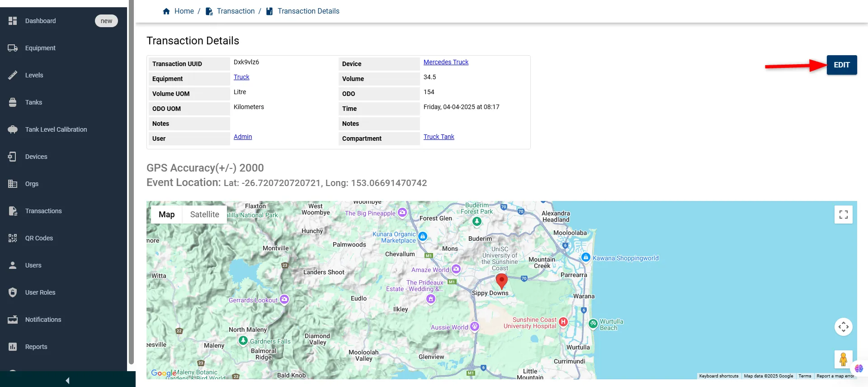This screenshot has width=868, height=387.
Task: Click the Litre Volume UOM value
Action: point(240,92)
